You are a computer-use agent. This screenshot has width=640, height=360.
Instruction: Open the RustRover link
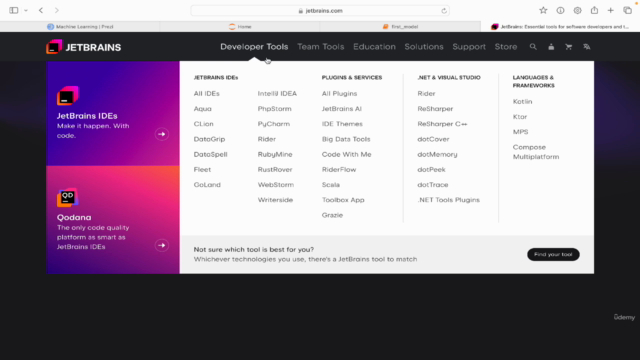click(275, 169)
